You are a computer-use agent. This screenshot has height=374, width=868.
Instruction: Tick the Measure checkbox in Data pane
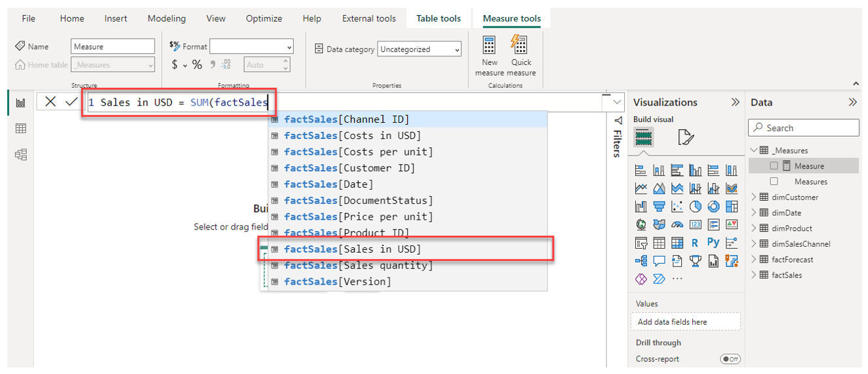[x=774, y=166]
